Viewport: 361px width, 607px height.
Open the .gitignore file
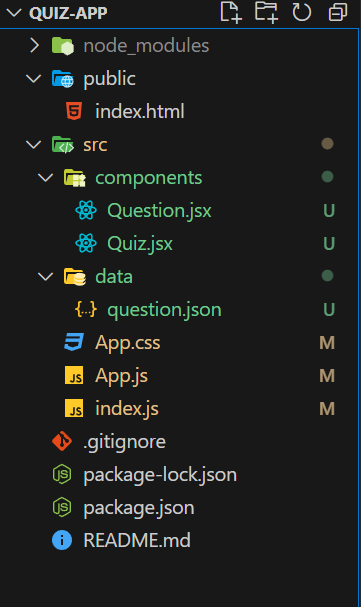coord(125,442)
